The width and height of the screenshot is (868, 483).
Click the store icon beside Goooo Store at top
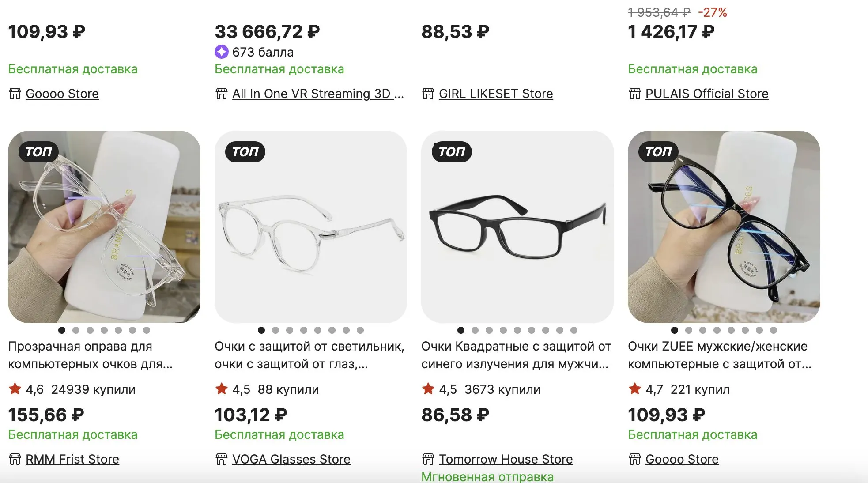click(15, 94)
